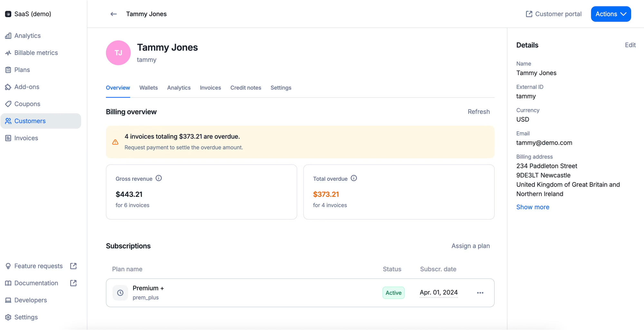Viewport: 644px width, 330px height.
Task: Expand billing details with Show more
Action: pos(533,207)
